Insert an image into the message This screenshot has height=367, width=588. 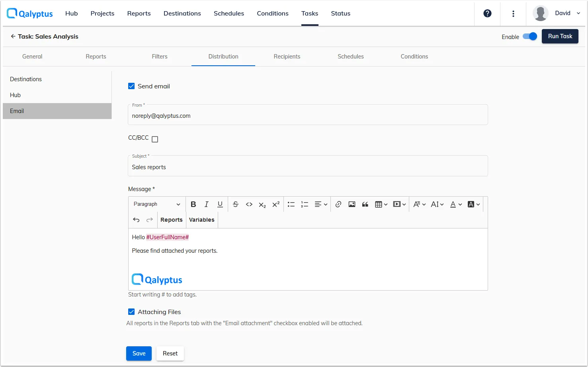[x=352, y=204]
